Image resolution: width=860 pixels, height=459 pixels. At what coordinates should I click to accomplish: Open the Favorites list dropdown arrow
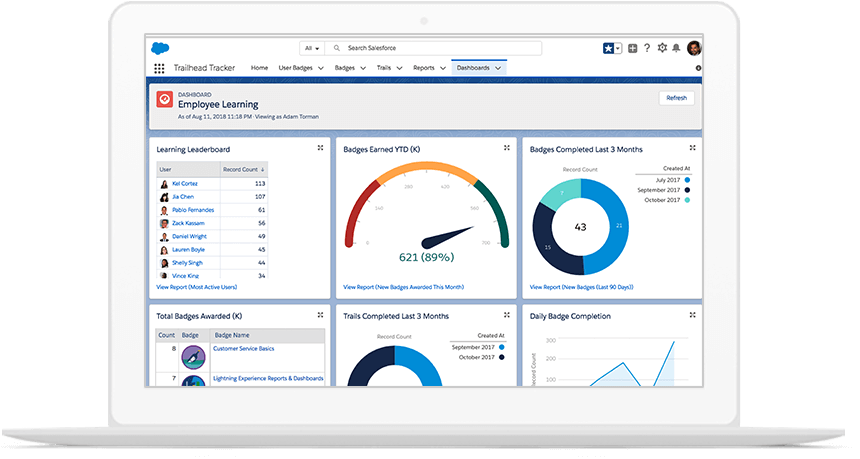click(x=618, y=48)
